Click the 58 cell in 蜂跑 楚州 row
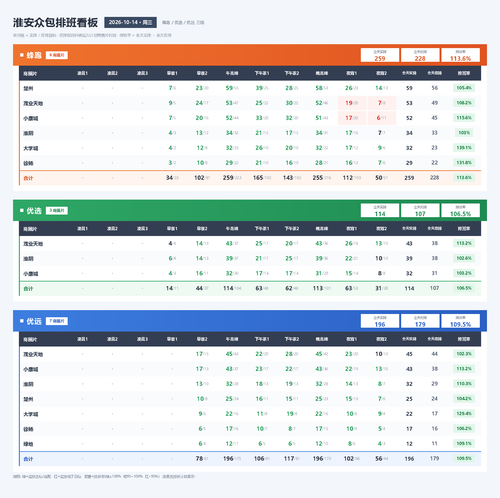This screenshot has width=500, height=498. point(322,88)
